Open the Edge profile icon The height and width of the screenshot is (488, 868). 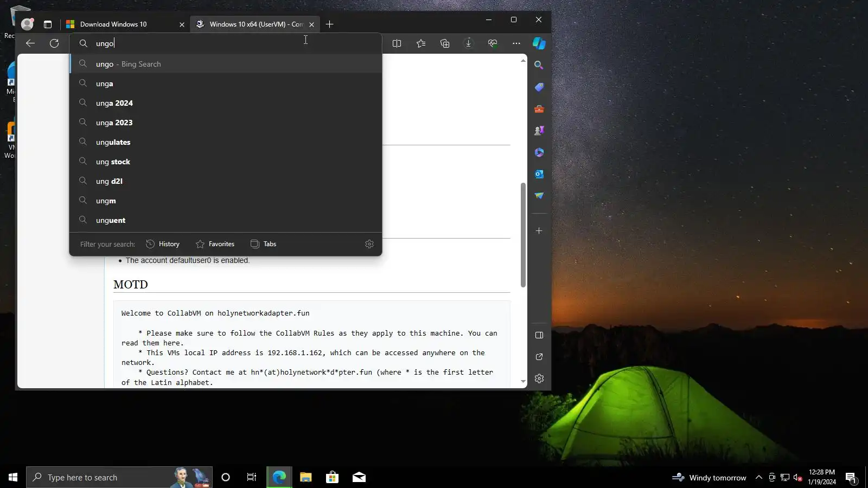(27, 24)
